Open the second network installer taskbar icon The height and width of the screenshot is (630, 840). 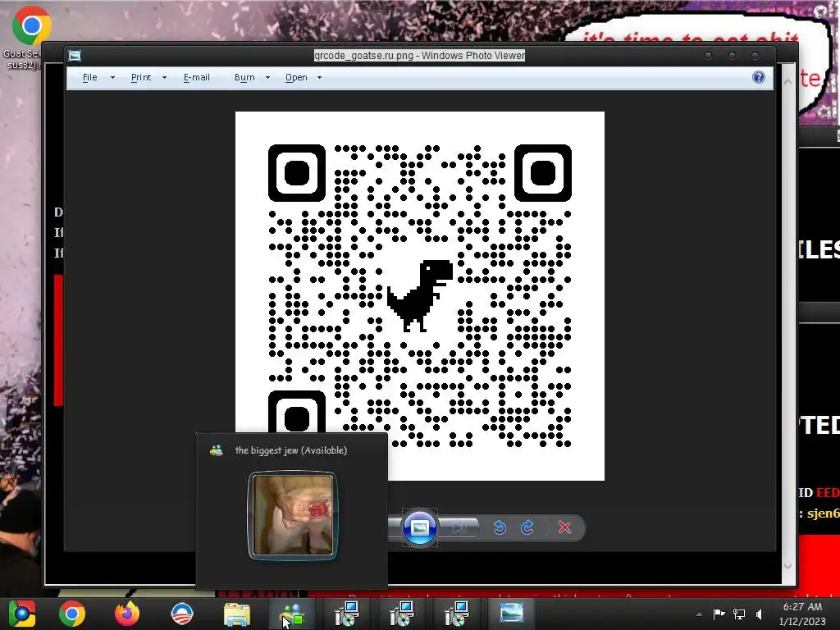tap(402, 614)
